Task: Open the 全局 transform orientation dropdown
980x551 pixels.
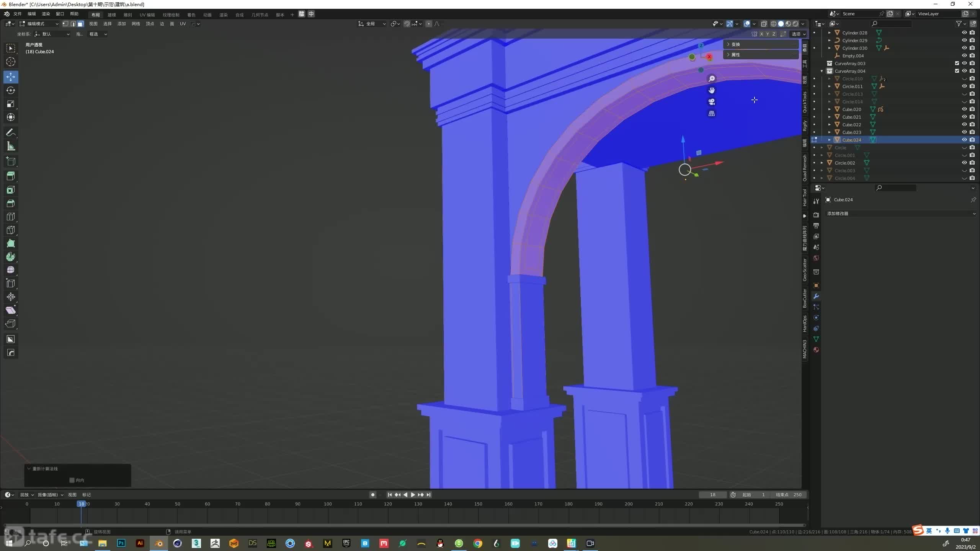Action: pos(372,24)
